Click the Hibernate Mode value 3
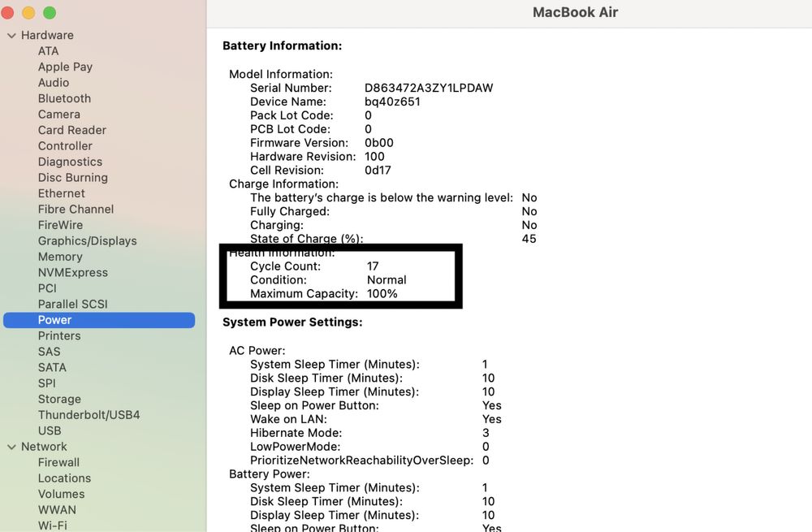Screen dimensions: 812x532 (486, 433)
